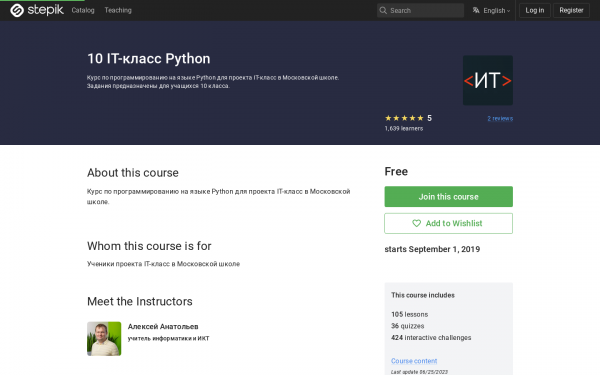
Task: Click the Whom this course is for heading
Action: [x=149, y=246]
